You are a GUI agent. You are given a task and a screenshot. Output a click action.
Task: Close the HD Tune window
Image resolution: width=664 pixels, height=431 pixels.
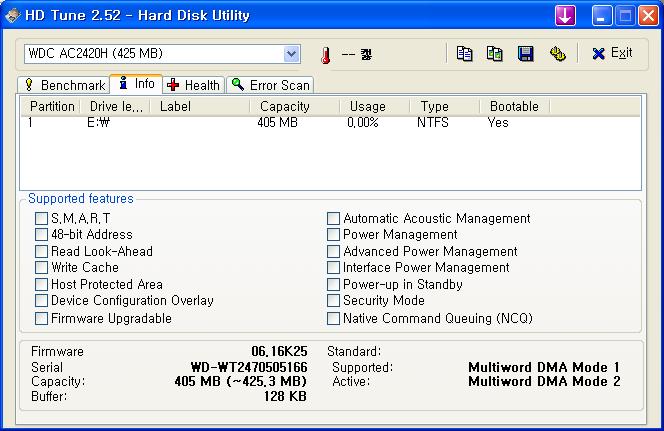pyautogui.click(x=648, y=16)
